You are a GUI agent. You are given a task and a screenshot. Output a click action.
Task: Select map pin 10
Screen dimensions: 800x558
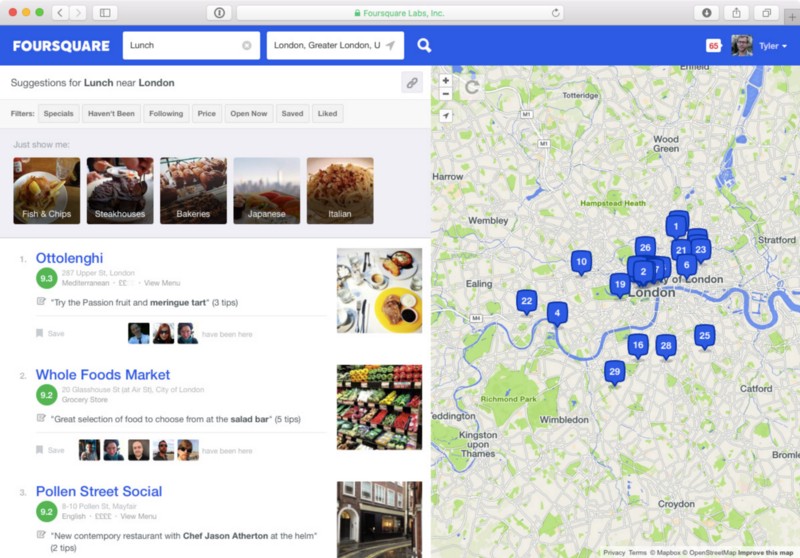(581, 262)
